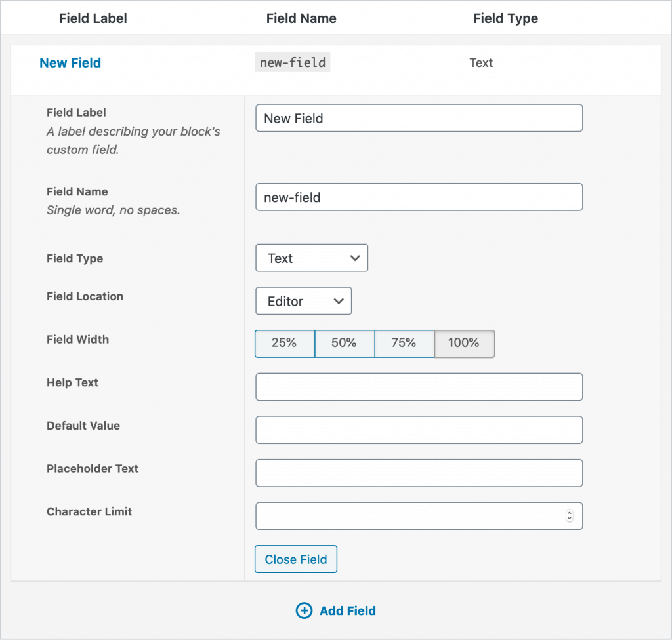
Task: Click the Field Width setting label
Action: coord(77,339)
